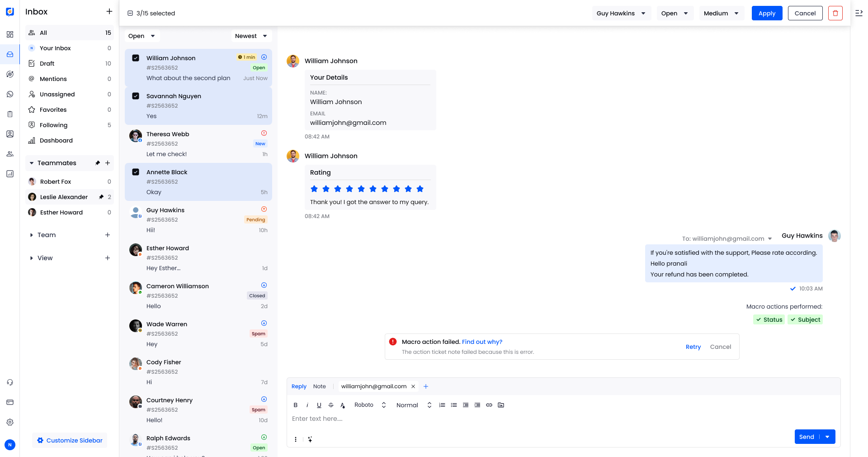Image resolution: width=868 pixels, height=457 pixels.
Task: Click the insert link icon
Action: point(489,405)
